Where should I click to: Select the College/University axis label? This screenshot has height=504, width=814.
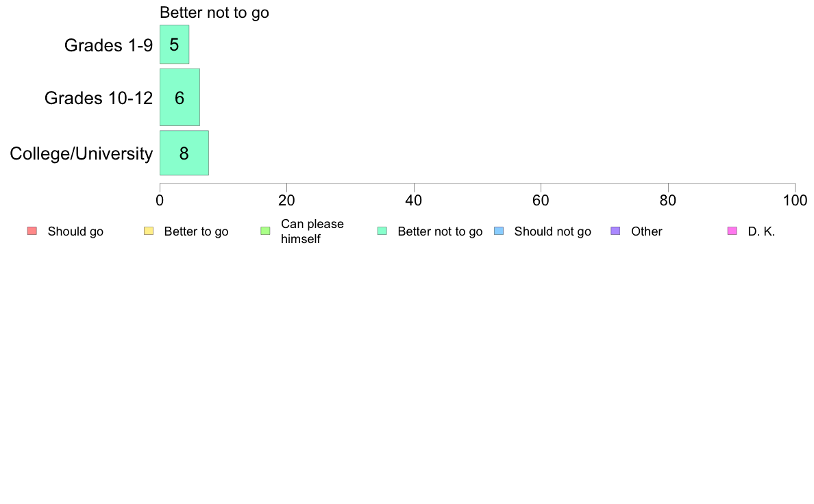tap(82, 153)
